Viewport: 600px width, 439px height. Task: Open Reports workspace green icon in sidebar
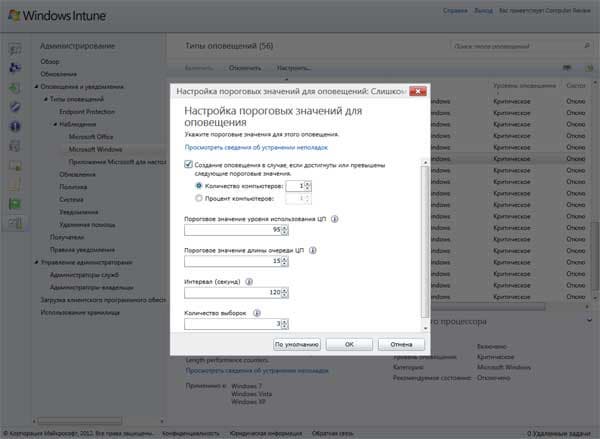tap(15, 204)
